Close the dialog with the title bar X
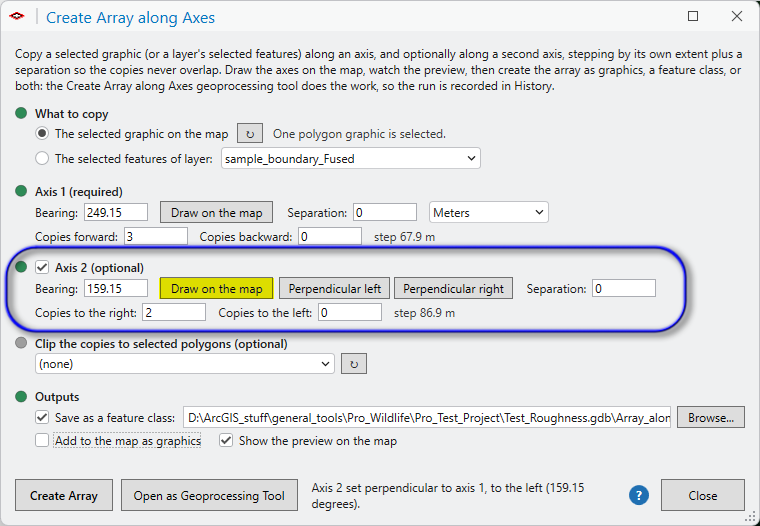This screenshot has height=526, width=760. pyautogui.click(x=737, y=16)
